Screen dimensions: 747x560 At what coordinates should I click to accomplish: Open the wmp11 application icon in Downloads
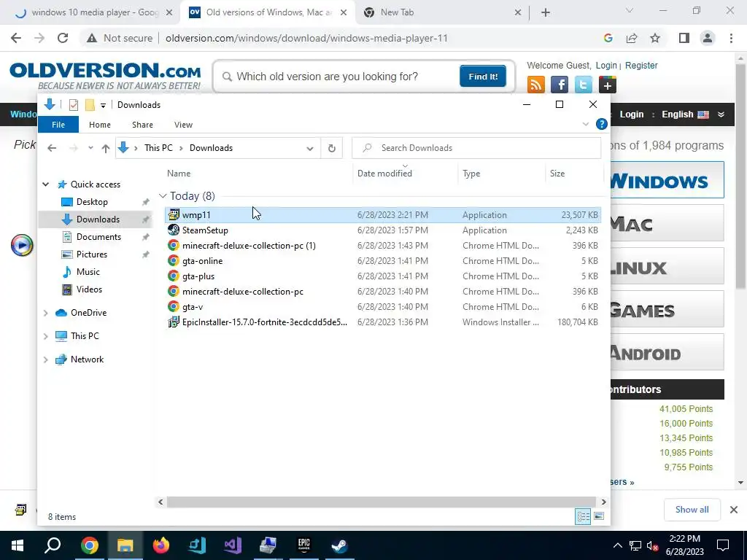174,215
